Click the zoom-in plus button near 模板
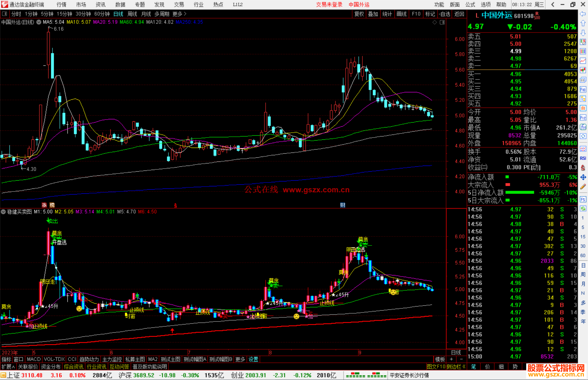 [x=451, y=359]
